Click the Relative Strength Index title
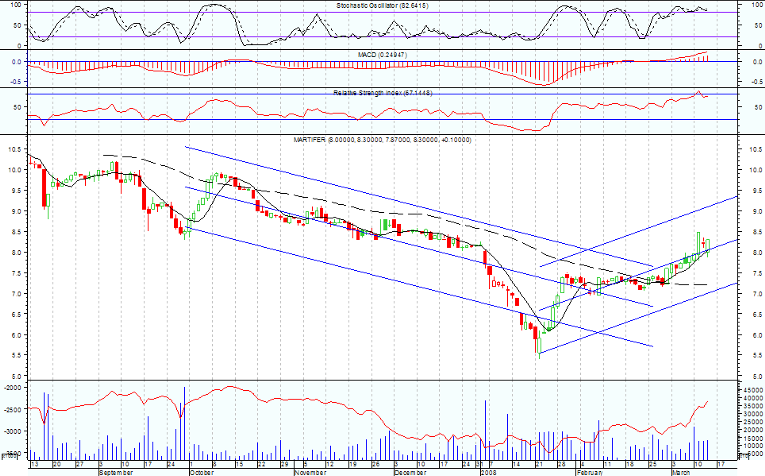The image size is (765, 476). click(x=382, y=93)
